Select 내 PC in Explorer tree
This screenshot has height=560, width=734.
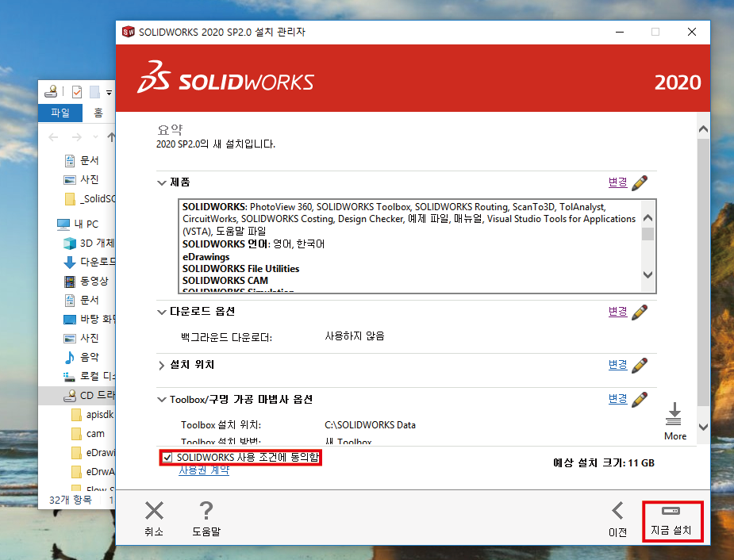point(78,224)
